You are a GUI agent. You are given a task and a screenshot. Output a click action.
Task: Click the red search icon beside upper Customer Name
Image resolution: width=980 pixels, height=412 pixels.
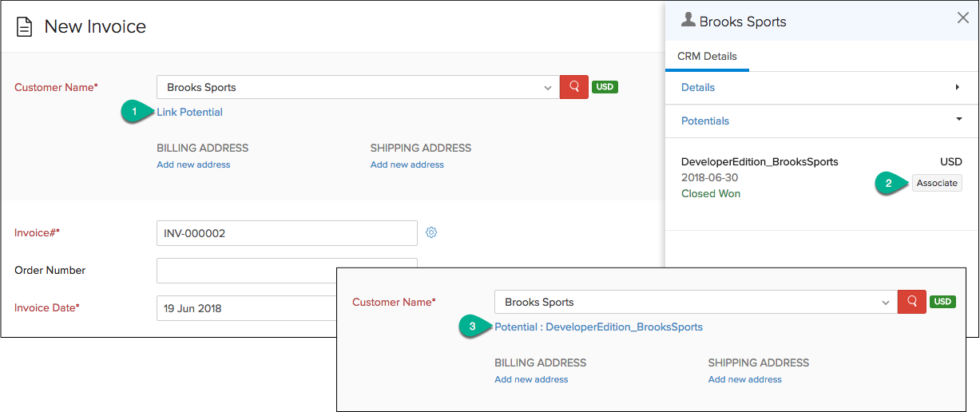click(573, 87)
